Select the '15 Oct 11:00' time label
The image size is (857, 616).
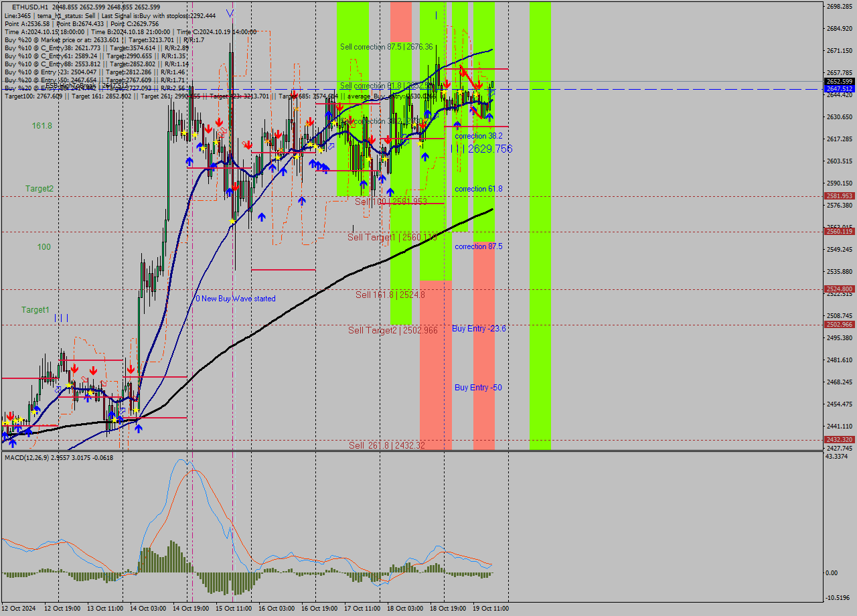tap(234, 609)
